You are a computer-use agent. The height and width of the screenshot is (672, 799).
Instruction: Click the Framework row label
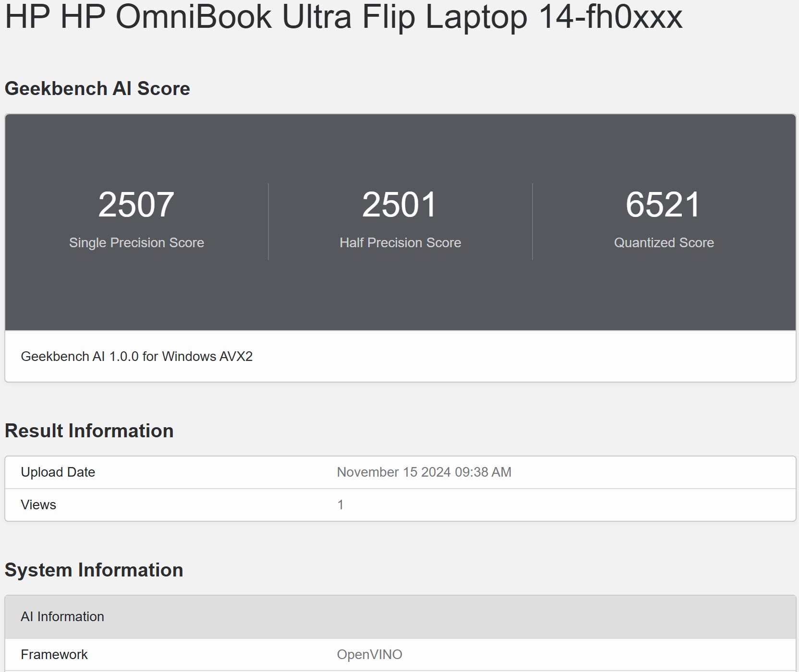[54, 655]
